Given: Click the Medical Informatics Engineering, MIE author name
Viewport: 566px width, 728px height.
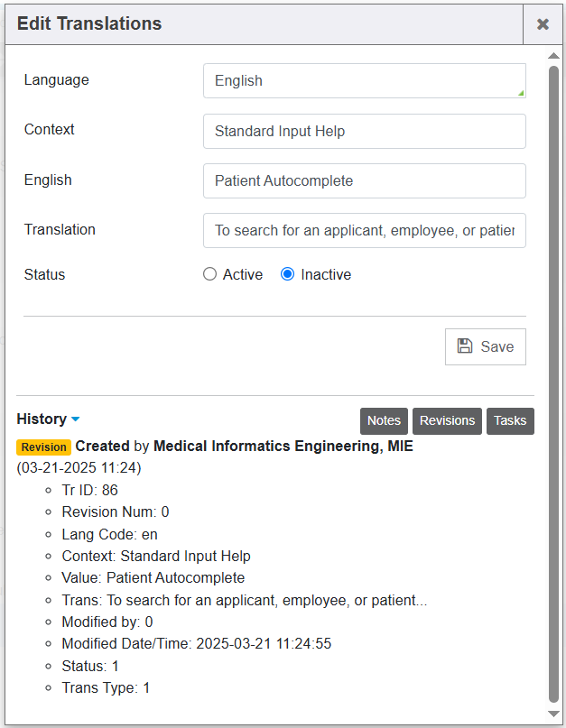Looking at the screenshot, I should tap(283, 446).
